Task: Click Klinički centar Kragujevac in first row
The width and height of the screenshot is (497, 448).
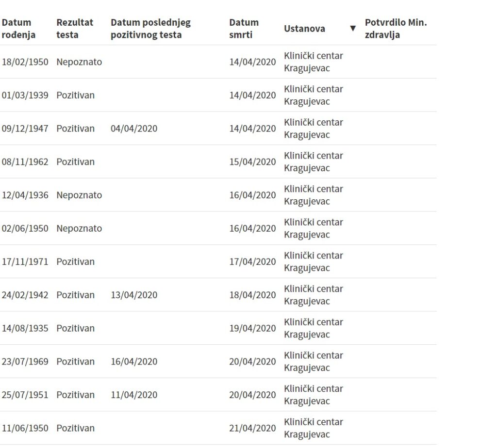Action: 314,62
